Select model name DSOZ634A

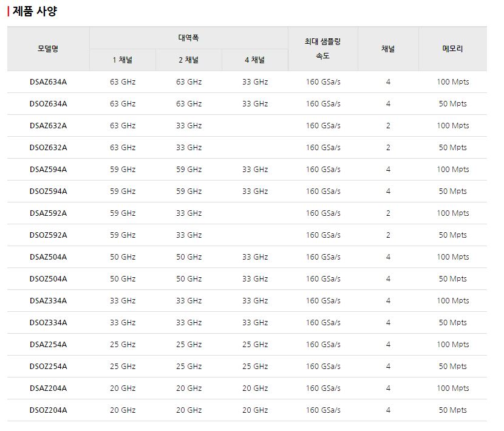48,103
